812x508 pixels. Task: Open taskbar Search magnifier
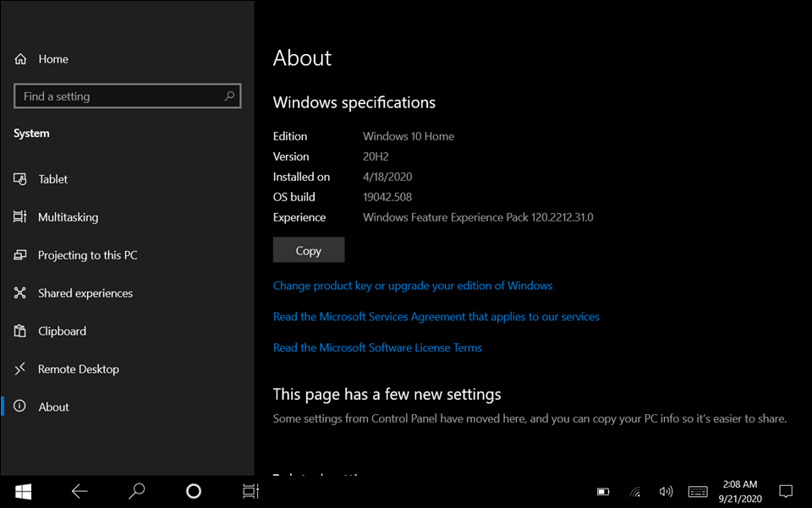(136, 491)
